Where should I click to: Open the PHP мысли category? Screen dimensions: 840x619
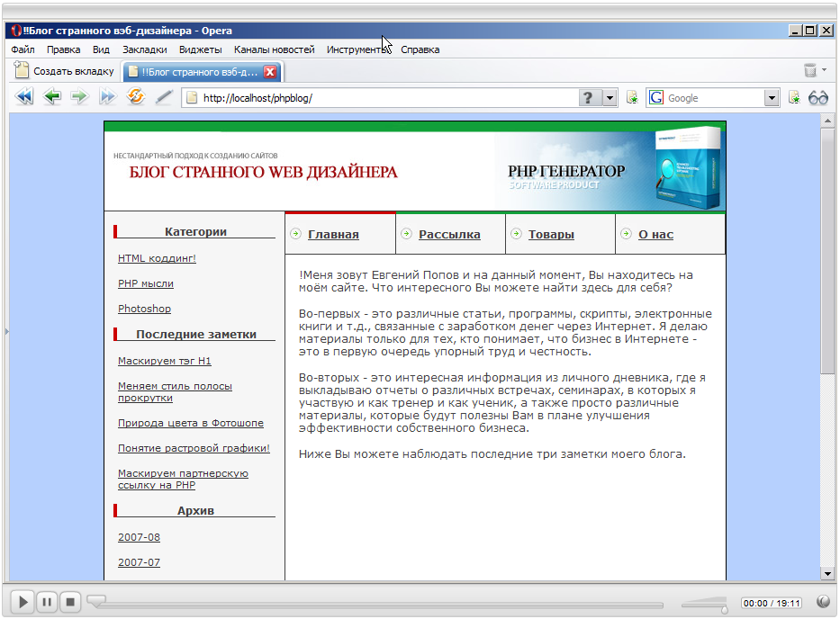coord(146,283)
